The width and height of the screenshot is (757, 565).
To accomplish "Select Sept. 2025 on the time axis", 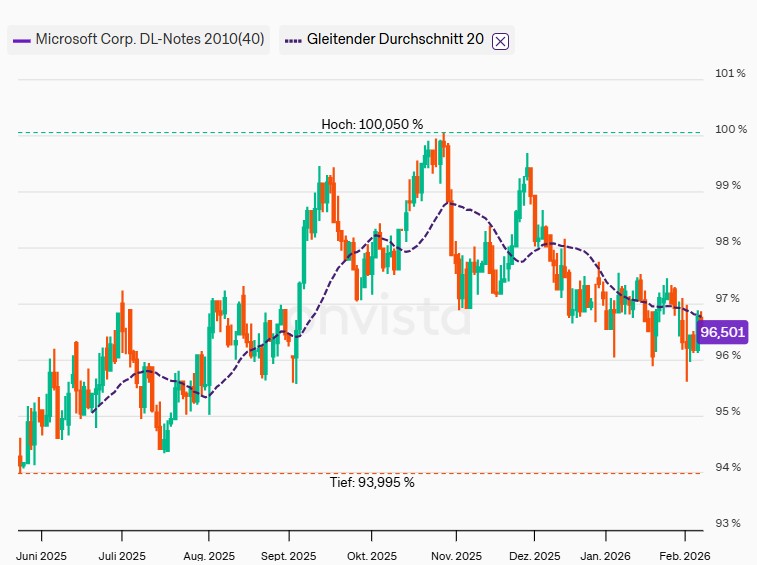I will pyautogui.click(x=289, y=555).
